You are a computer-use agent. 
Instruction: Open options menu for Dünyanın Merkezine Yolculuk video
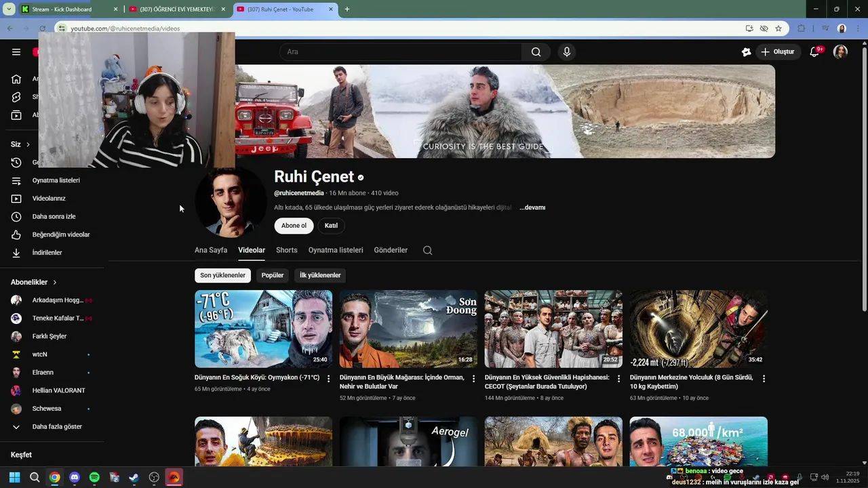[x=764, y=378]
